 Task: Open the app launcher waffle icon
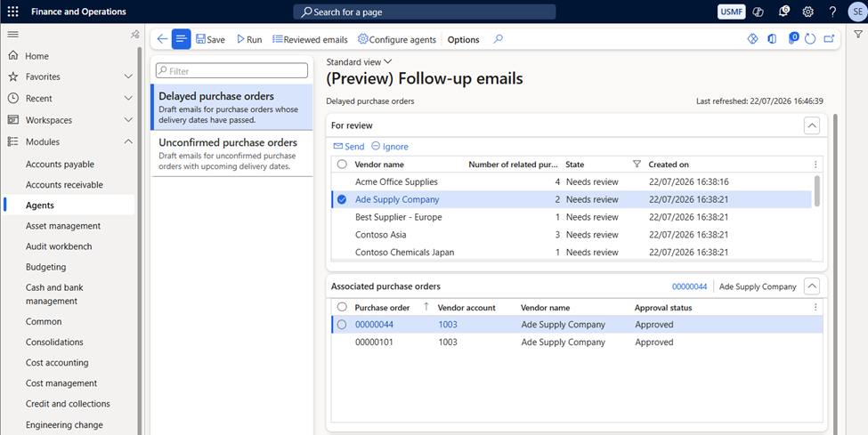(x=12, y=12)
